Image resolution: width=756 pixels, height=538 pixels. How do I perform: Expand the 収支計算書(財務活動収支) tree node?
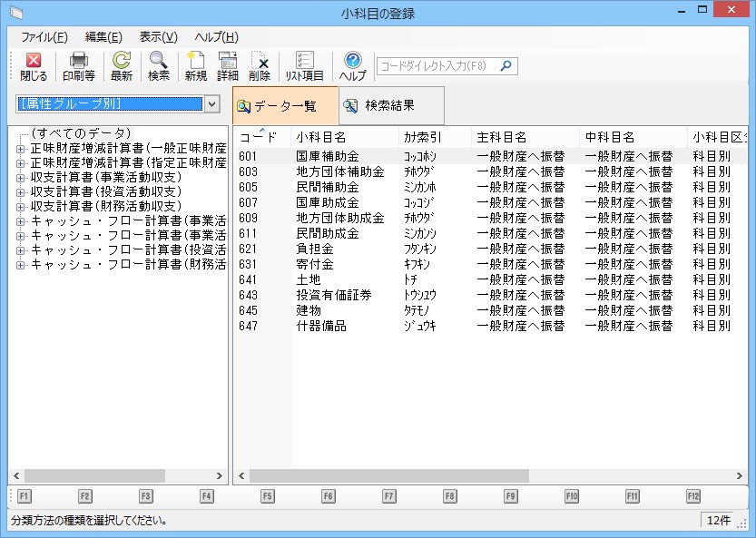pos(20,207)
